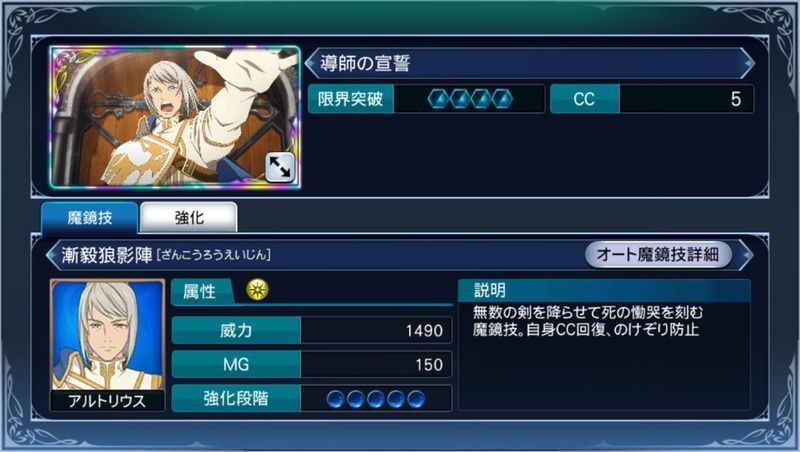Click the 威力 1490 stat row
Viewport: 800px width, 452px height.
[x=312, y=331]
